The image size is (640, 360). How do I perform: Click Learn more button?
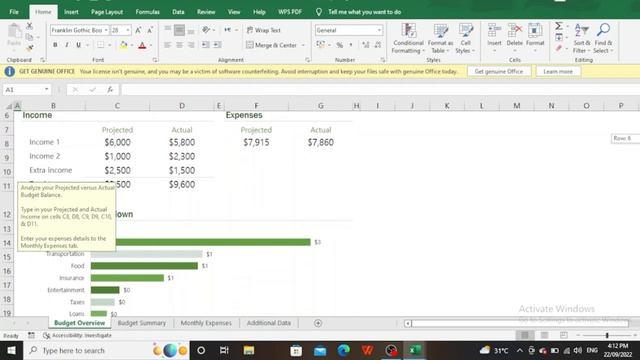point(558,71)
